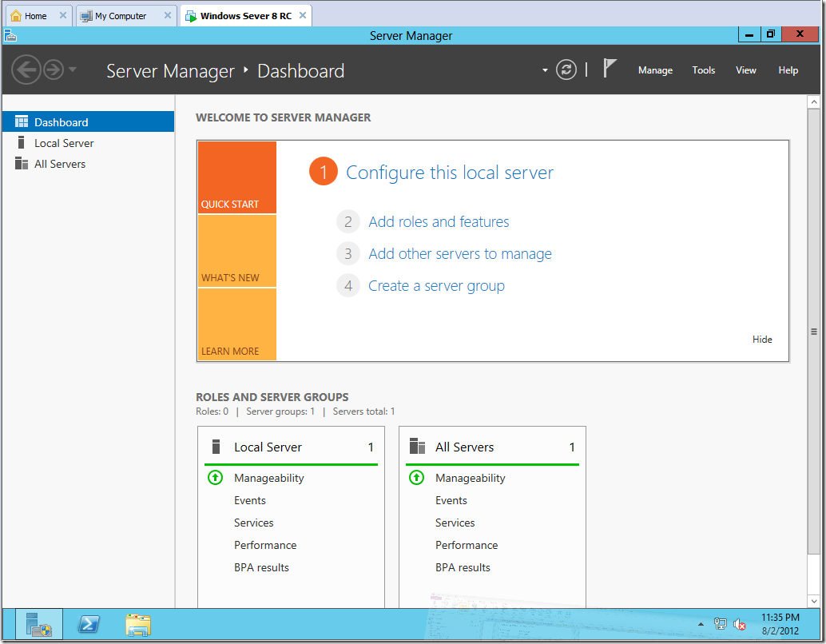Open dropdown arrow left of refresh
The image size is (826, 644).
[545, 70]
